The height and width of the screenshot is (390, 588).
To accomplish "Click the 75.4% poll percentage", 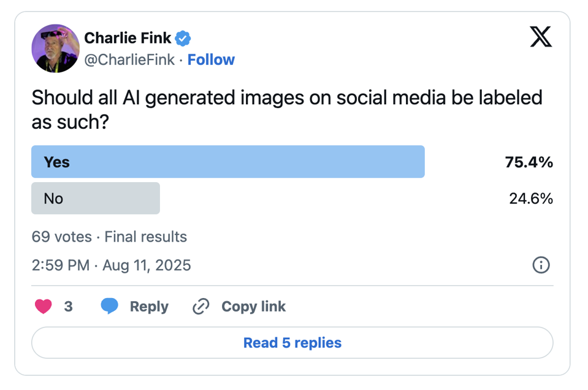I will click(529, 162).
